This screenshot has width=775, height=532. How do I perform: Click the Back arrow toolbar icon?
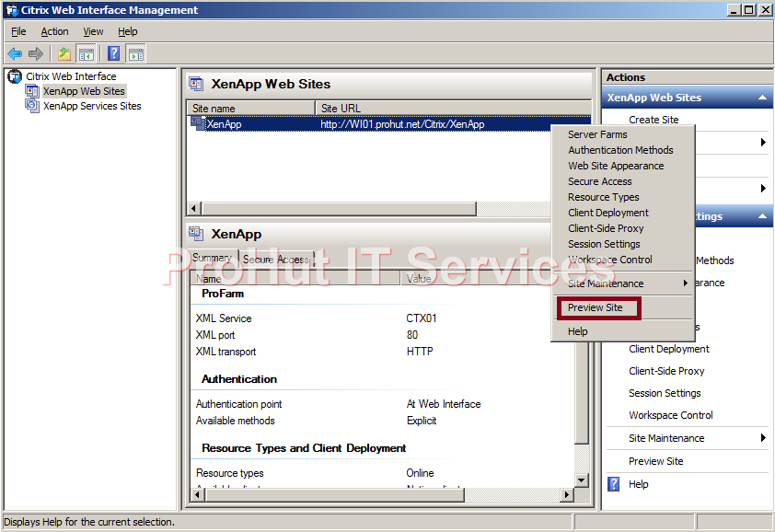[x=15, y=53]
